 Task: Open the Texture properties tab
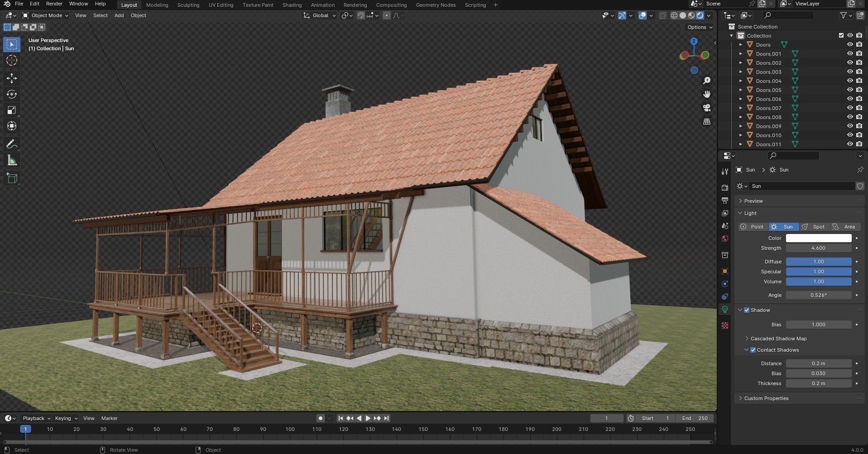[x=725, y=325]
